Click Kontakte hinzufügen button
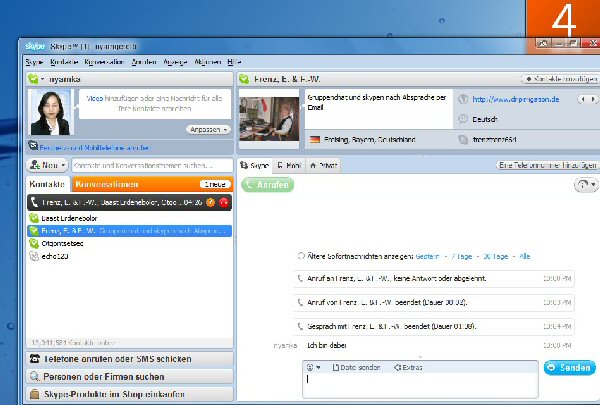This screenshot has width=600, height=405. click(x=559, y=79)
